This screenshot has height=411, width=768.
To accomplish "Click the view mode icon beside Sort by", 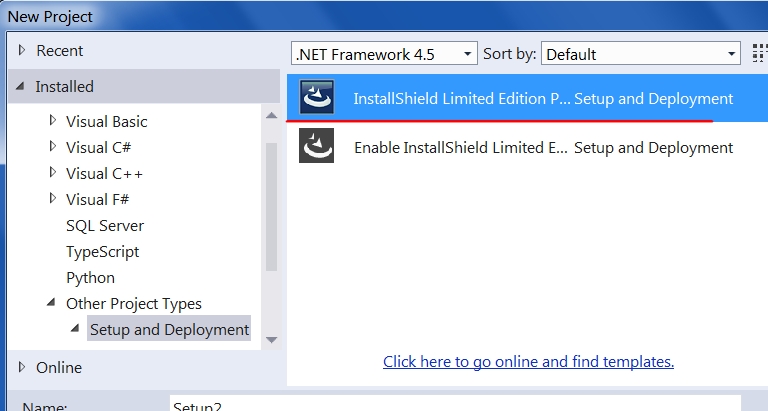I will [760, 53].
